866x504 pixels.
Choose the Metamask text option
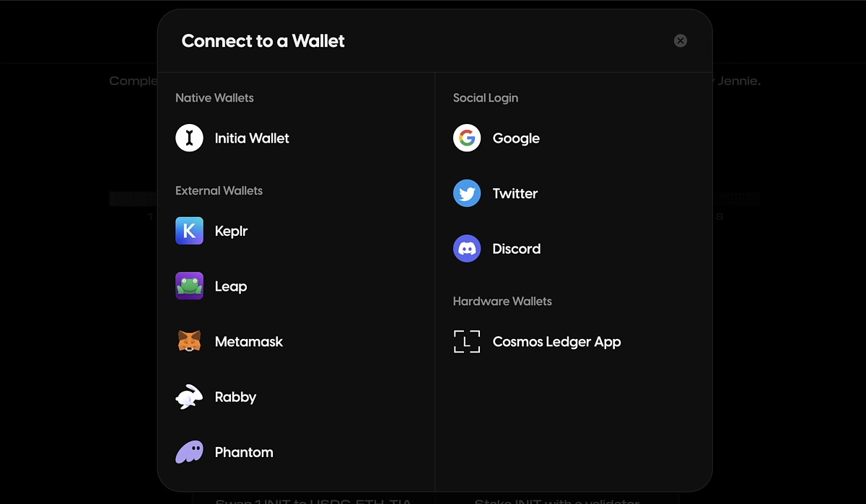click(249, 342)
